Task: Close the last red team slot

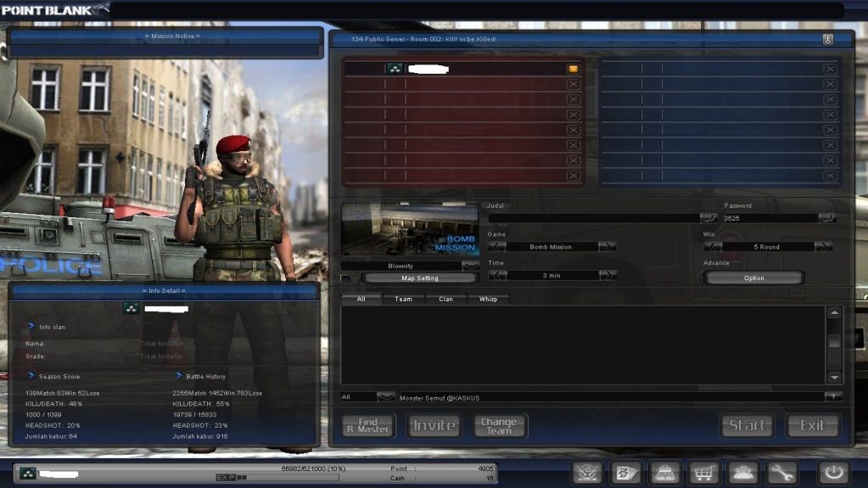Action: coord(573,176)
